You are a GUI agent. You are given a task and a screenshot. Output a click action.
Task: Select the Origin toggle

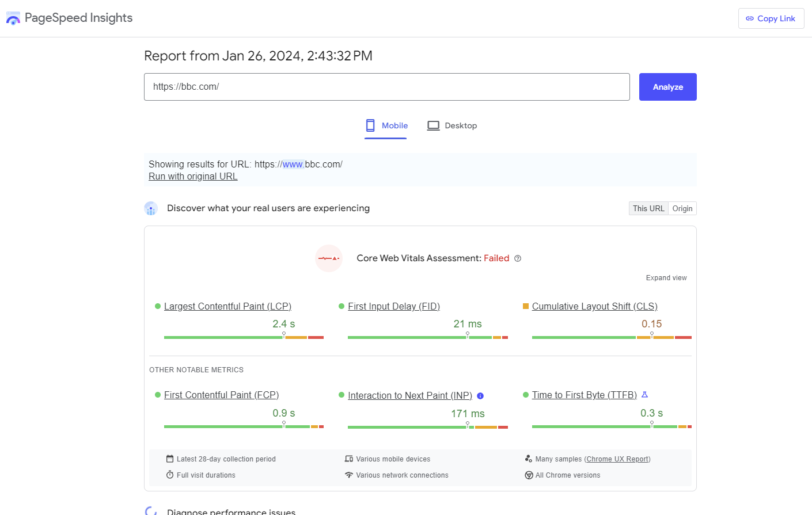coord(682,208)
